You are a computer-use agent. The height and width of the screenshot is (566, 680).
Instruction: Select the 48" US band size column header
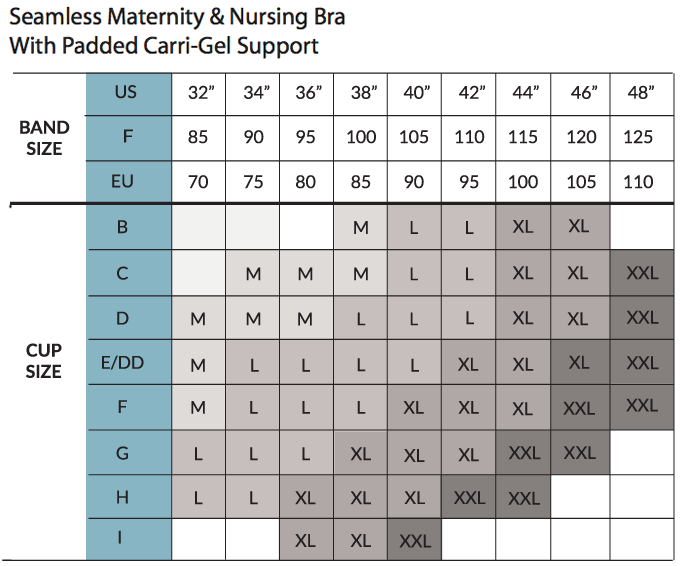(x=638, y=93)
